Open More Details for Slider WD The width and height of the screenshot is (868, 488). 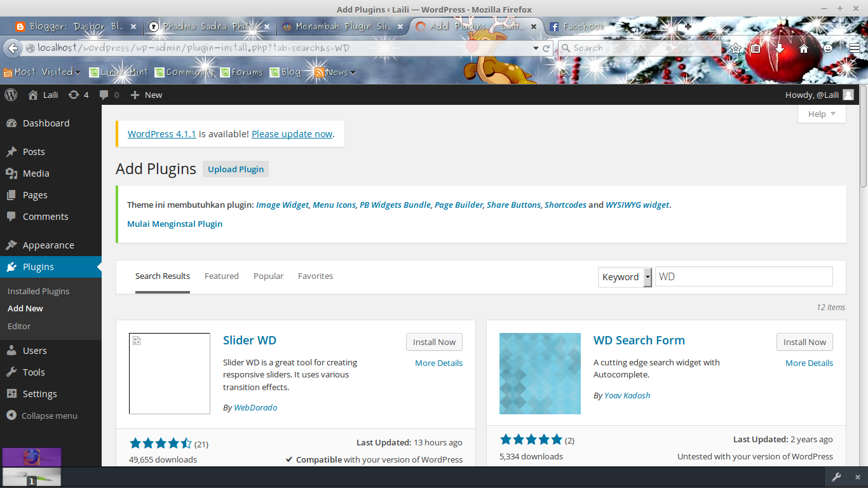[438, 363]
